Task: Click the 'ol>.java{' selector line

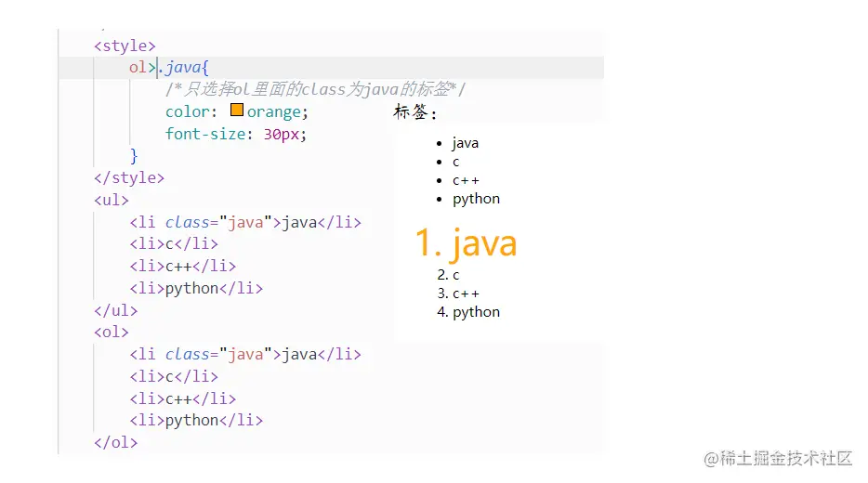Action: coord(169,68)
